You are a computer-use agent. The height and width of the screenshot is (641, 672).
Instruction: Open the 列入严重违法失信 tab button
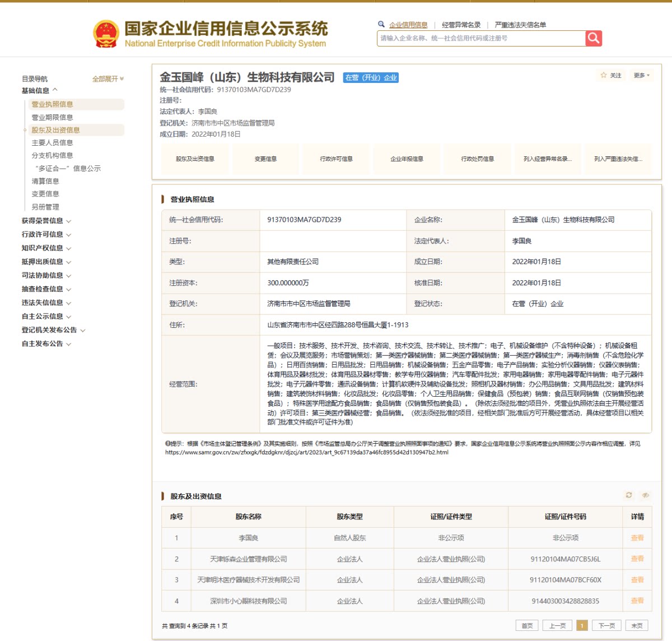618,159
